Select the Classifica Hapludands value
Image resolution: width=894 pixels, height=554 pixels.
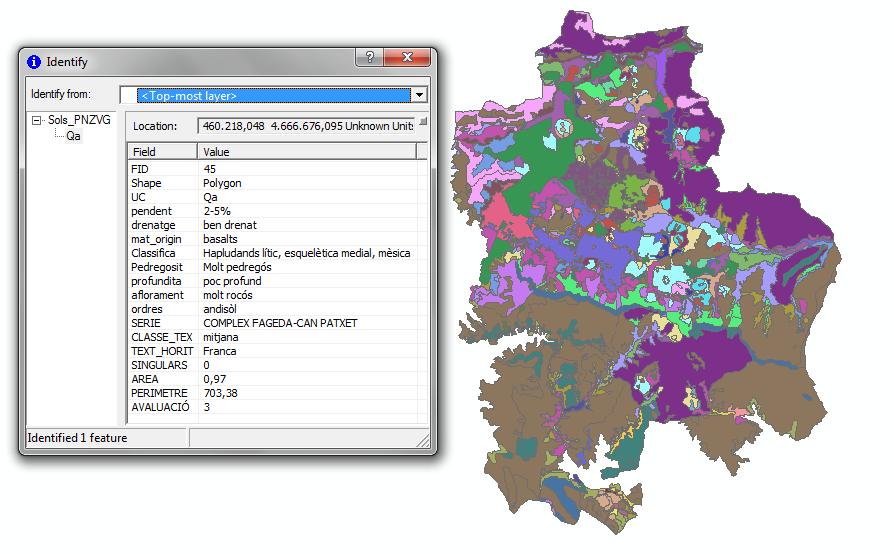tap(306, 253)
